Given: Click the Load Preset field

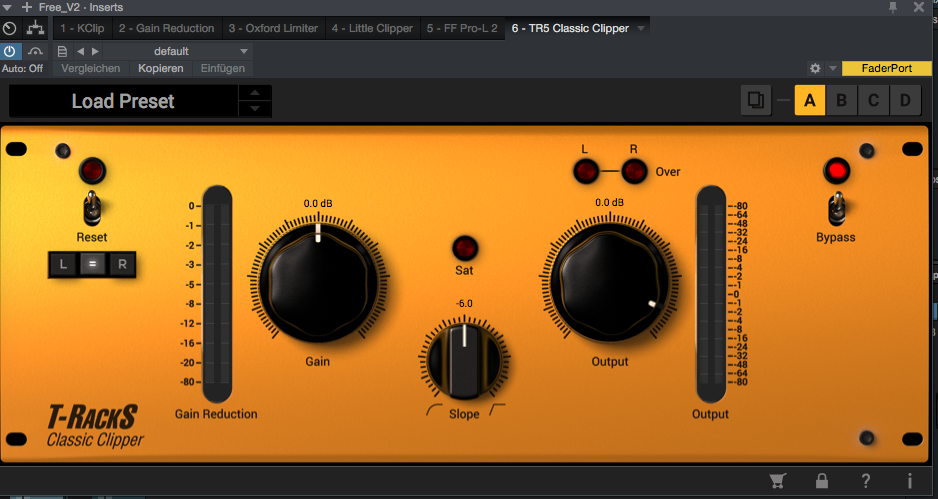Looking at the screenshot, I should 123,101.
